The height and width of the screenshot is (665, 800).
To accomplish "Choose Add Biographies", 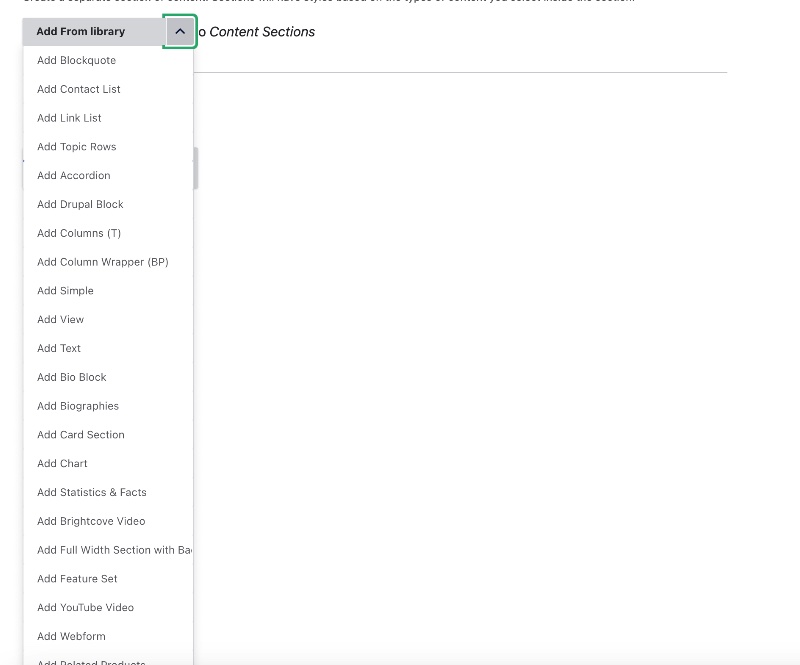I will [x=77, y=406].
